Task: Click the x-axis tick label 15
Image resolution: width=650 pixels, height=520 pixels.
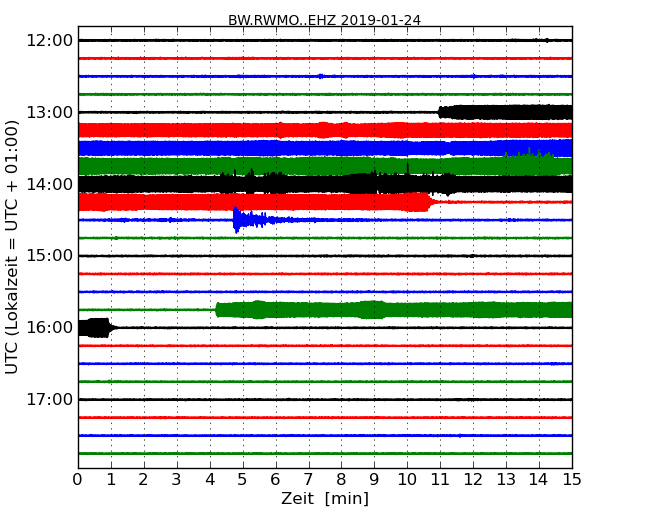Action: coord(572,480)
